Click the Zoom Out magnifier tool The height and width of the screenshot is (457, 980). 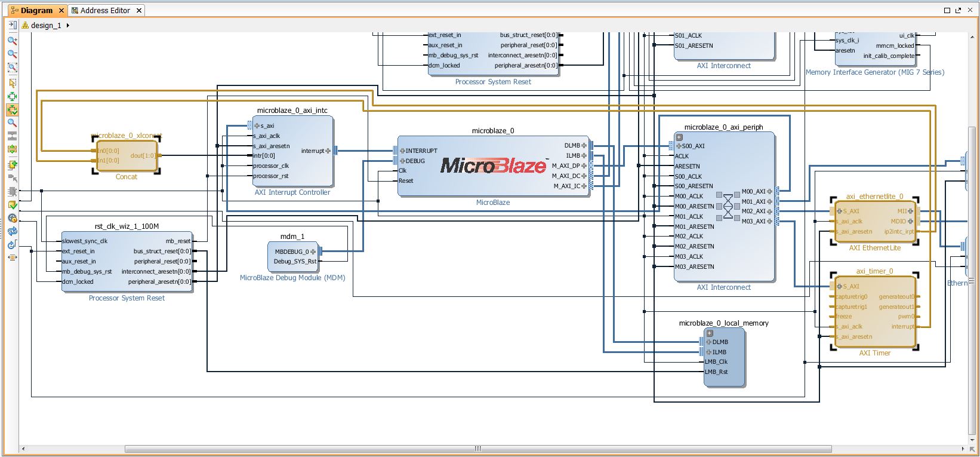pyautogui.click(x=12, y=54)
